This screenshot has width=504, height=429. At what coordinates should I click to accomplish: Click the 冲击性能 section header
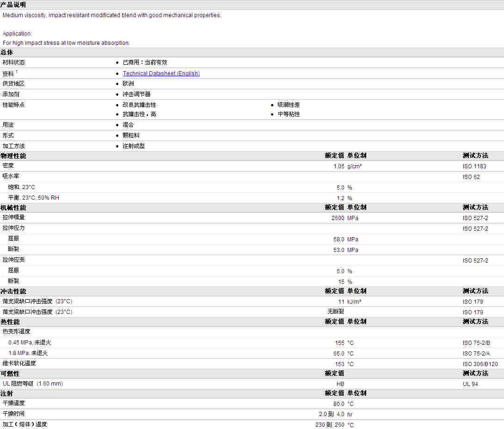click(13, 291)
